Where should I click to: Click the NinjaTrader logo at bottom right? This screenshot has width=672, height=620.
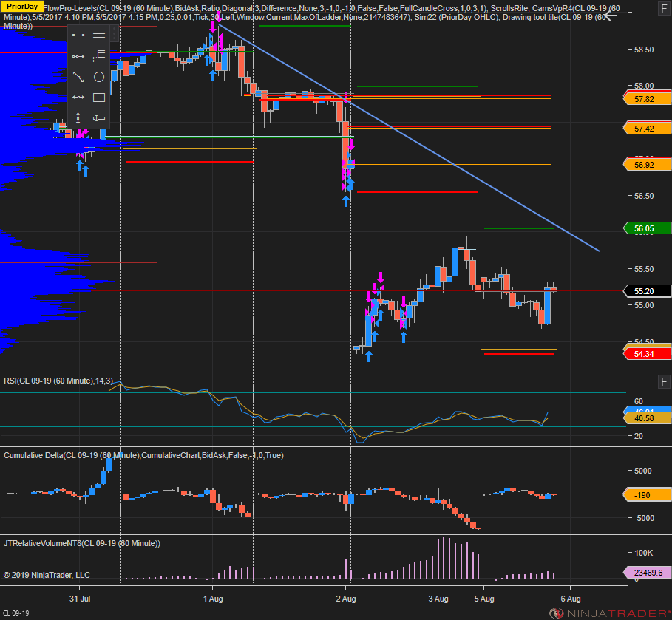(610, 613)
